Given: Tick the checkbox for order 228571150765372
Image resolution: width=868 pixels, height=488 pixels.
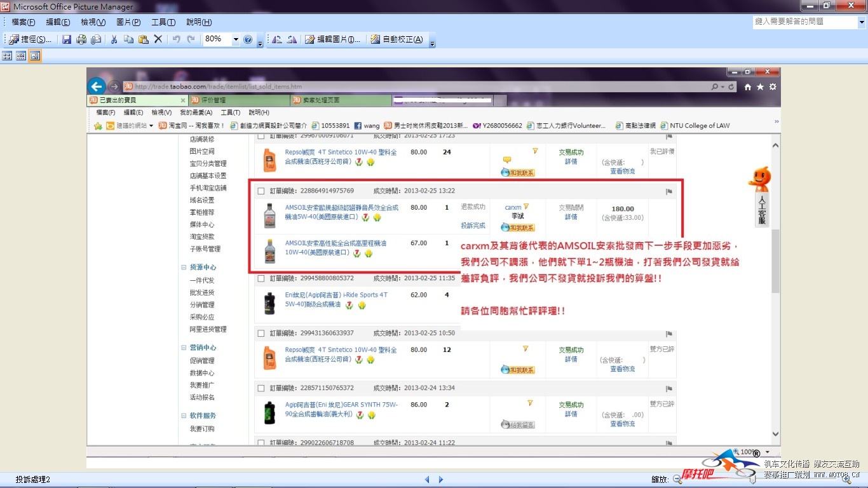Looking at the screenshot, I should (x=261, y=388).
